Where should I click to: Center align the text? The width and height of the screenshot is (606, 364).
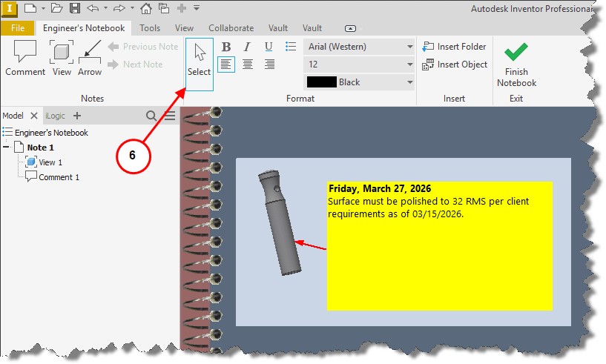click(x=248, y=64)
